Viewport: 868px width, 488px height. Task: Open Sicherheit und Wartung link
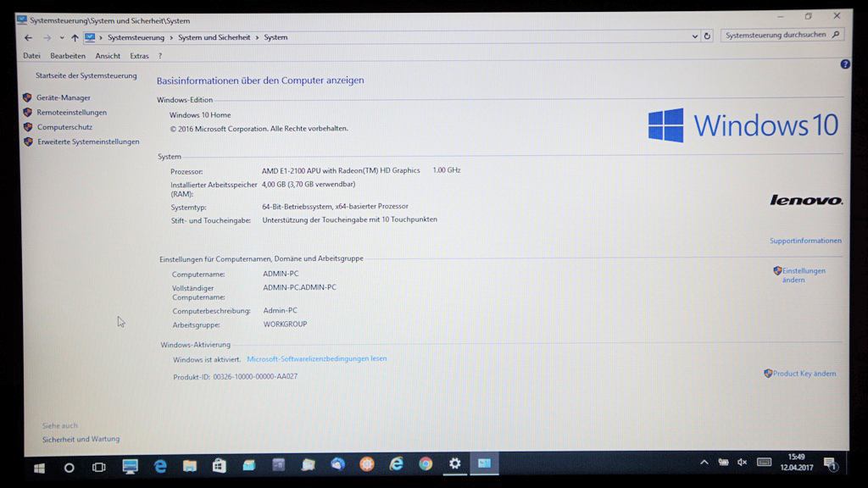point(81,440)
